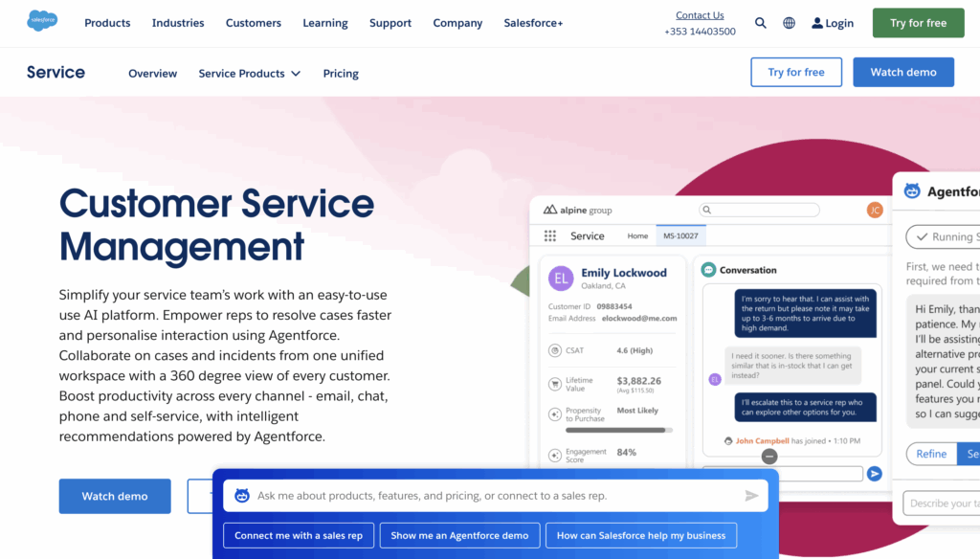This screenshot has width=980, height=559.
Task: Click the CSAT icon
Action: click(554, 350)
